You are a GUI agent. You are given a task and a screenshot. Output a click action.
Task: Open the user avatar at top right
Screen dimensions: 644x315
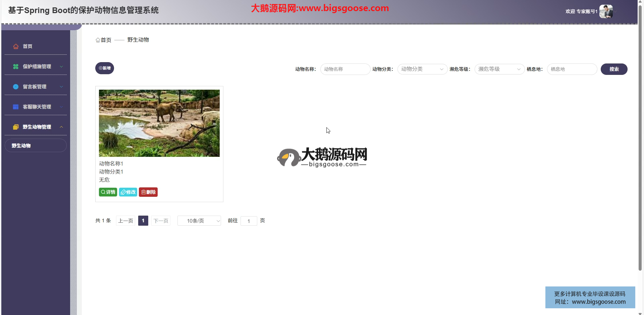606,11
